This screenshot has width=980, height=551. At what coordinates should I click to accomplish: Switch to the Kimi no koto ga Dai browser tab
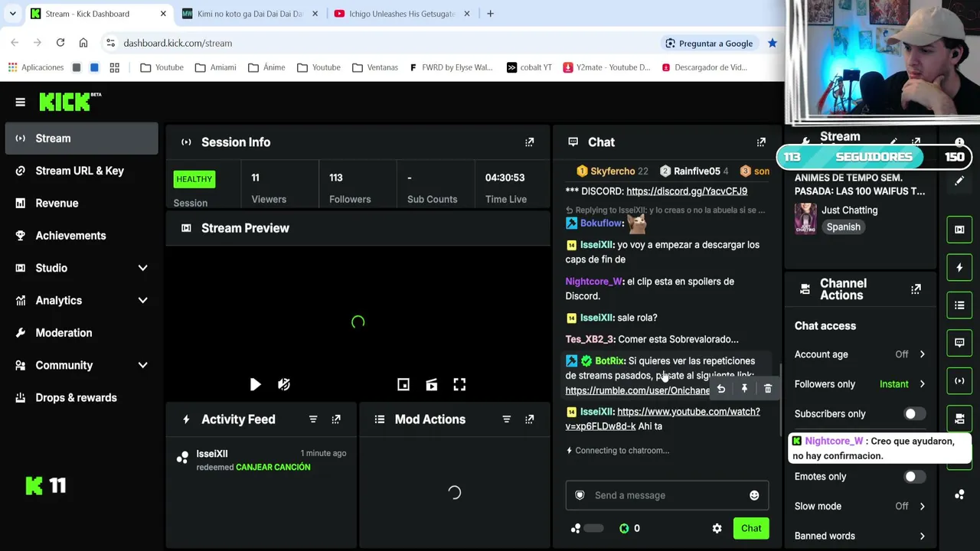tap(250, 14)
